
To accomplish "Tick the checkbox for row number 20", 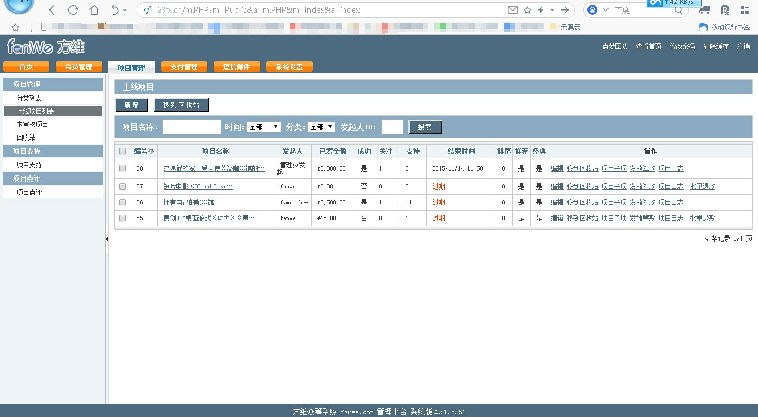I will point(122,168).
